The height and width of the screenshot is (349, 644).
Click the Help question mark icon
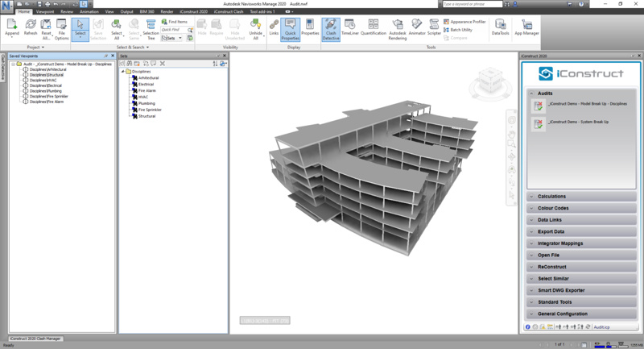tap(581, 4)
